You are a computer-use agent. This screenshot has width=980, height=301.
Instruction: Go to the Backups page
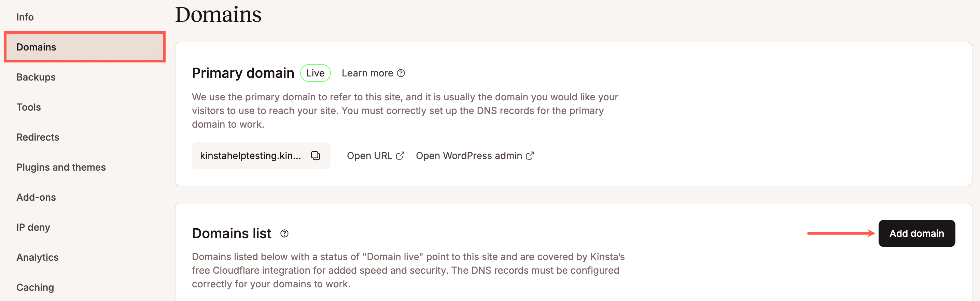36,77
